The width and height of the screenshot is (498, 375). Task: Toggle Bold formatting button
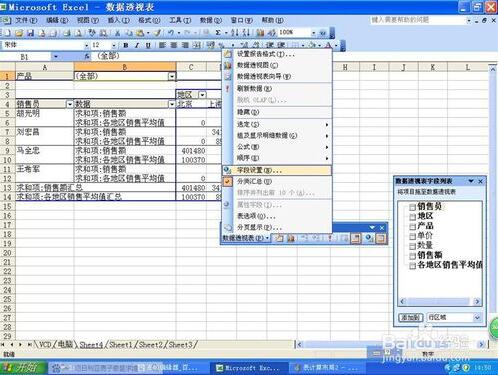point(126,45)
